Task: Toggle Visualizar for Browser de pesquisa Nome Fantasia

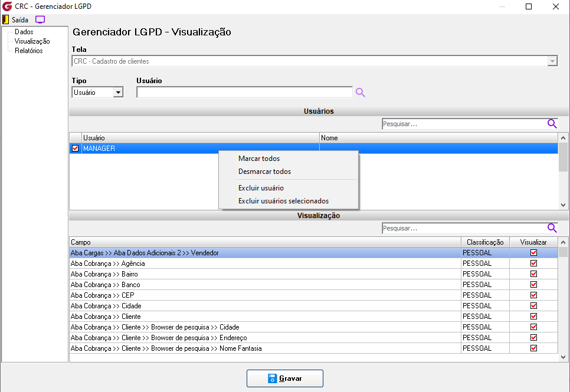Action: coord(533,348)
